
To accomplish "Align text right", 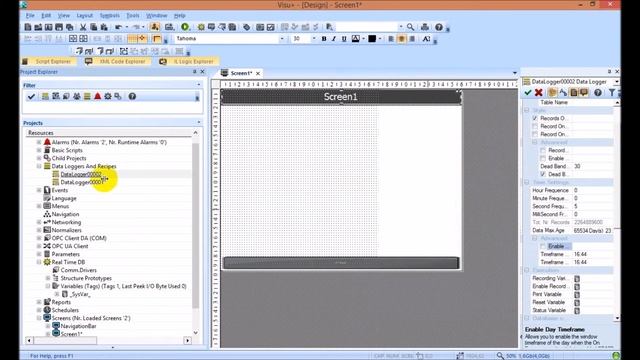I will (412, 39).
